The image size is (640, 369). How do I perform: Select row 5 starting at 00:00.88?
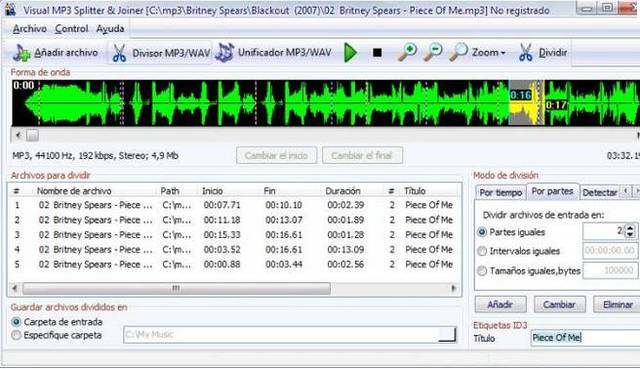234,265
